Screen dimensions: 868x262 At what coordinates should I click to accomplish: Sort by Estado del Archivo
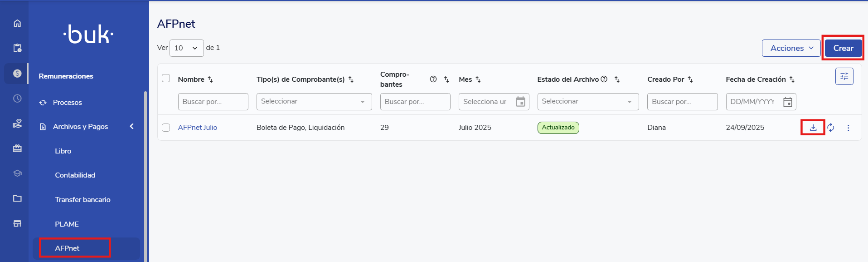tap(617, 79)
